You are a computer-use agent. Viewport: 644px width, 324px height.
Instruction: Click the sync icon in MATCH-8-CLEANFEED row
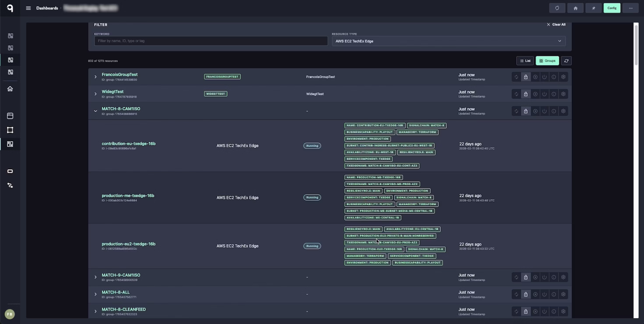point(517,312)
